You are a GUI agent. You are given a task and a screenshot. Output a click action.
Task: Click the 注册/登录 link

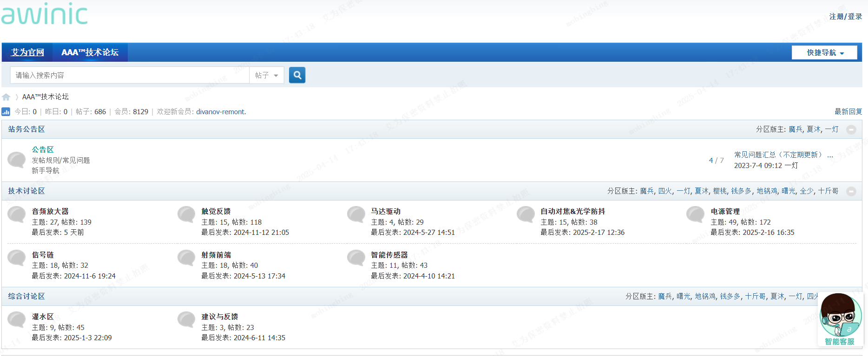(845, 17)
